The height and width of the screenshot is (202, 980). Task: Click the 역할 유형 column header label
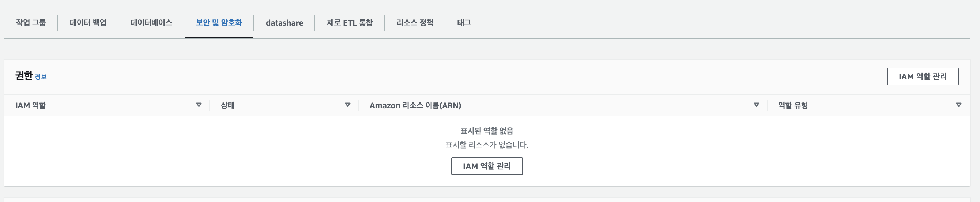coord(793,105)
